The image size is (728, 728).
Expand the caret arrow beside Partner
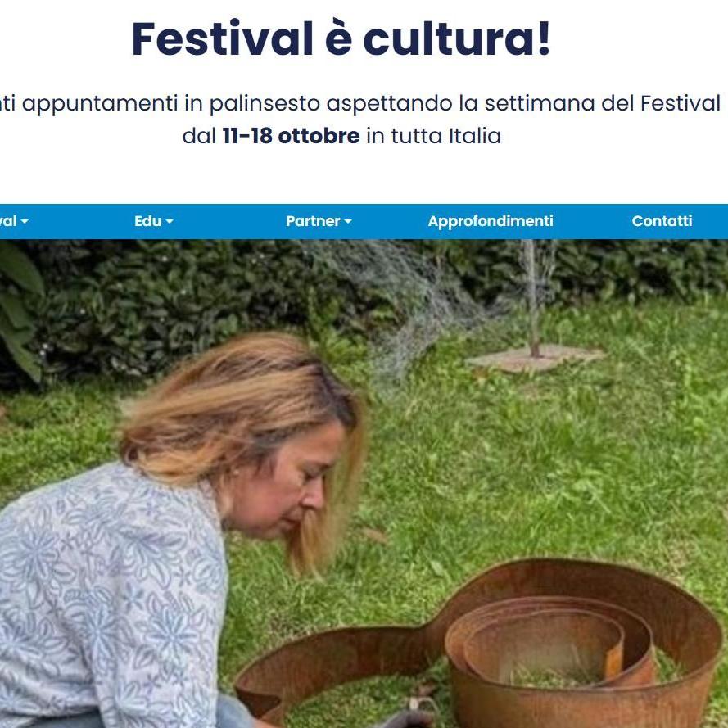(348, 222)
